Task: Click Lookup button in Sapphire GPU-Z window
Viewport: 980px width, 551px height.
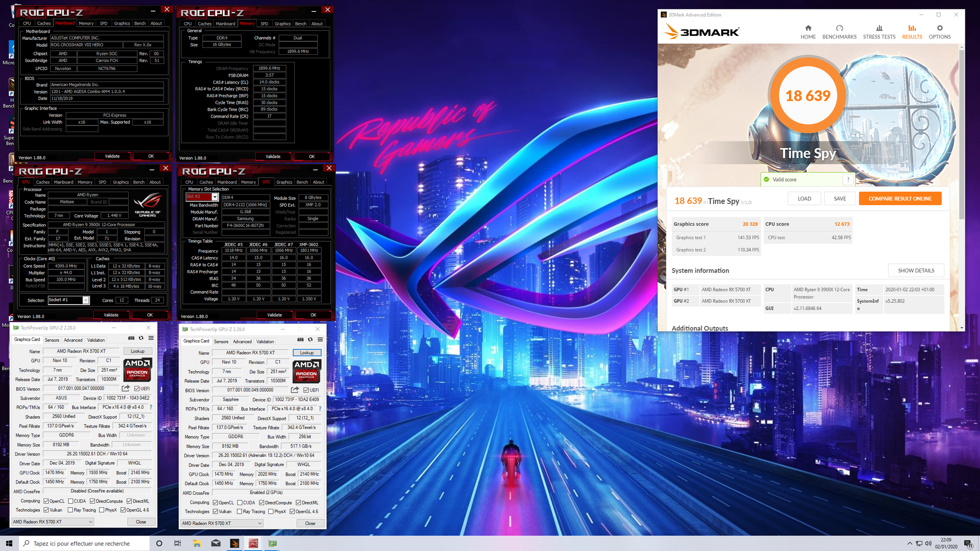Action: click(307, 353)
